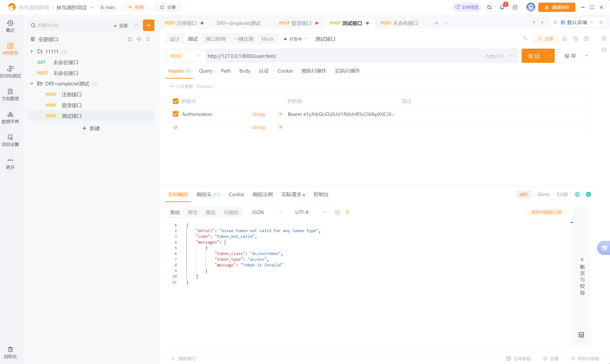Image resolution: width=610 pixels, height=364 pixels.
Task: Click the copy response icon
Action: (337, 212)
